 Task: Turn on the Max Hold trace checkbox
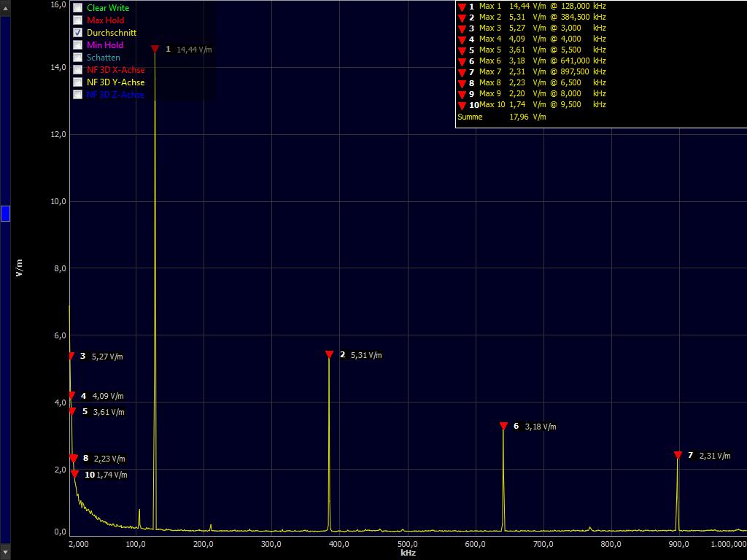[77, 20]
